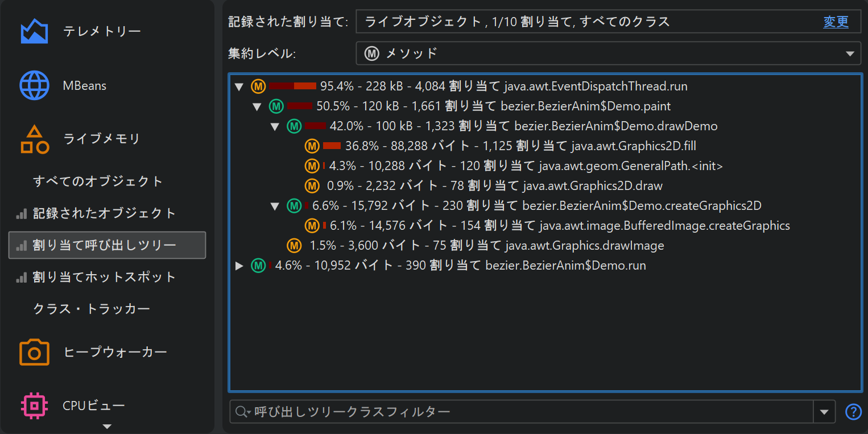
Task: Click method icon of Graphics2D.draw row
Action: (312, 185)
